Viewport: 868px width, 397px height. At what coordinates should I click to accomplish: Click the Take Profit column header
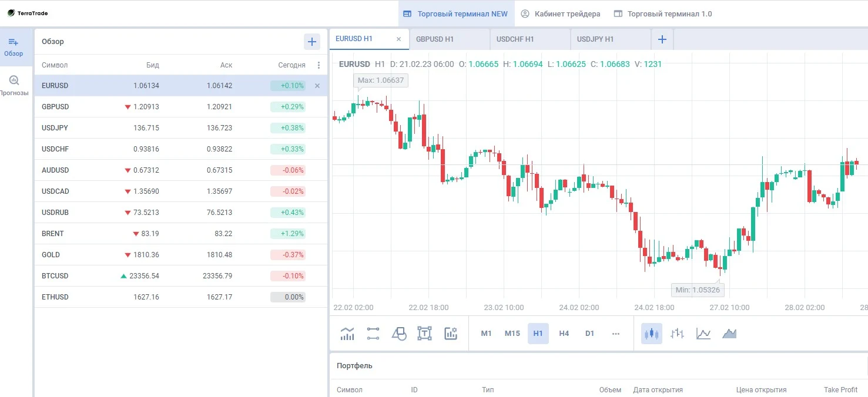click(x=840, y=390)
